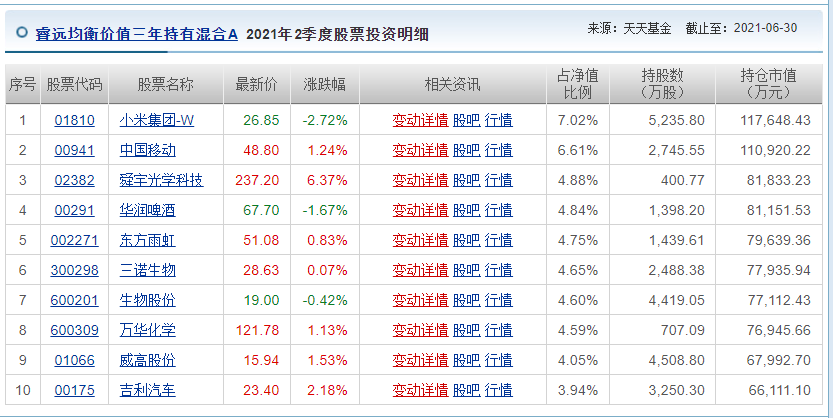This screenshot has width=833, height=418.
Task: Click the 涨跌幅 column header
Action: (325, 84)
